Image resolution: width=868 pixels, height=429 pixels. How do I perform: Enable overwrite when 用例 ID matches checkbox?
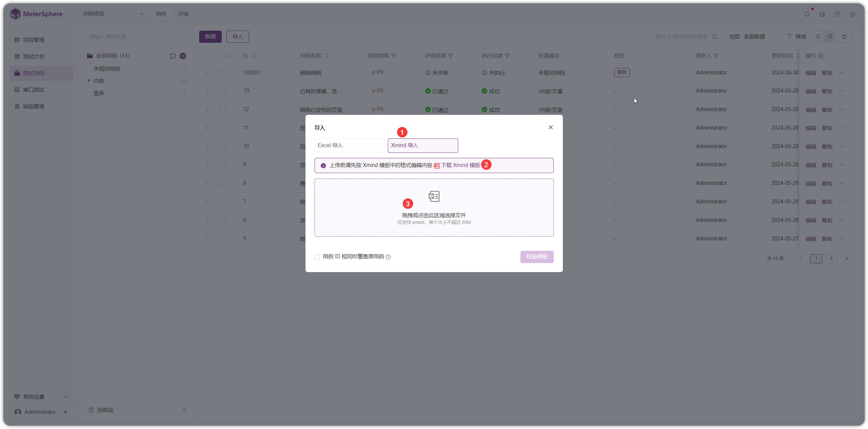317,257
